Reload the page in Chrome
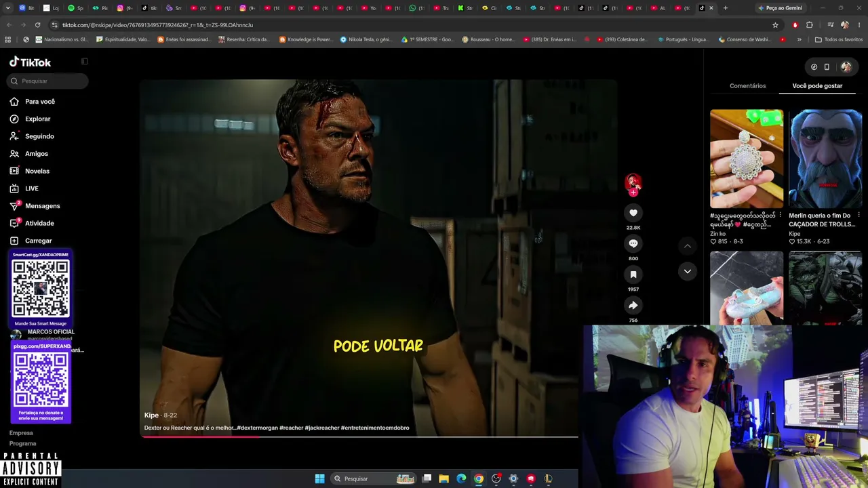The width and height of the screenshot is (868, 488). [x=37, y=25]
